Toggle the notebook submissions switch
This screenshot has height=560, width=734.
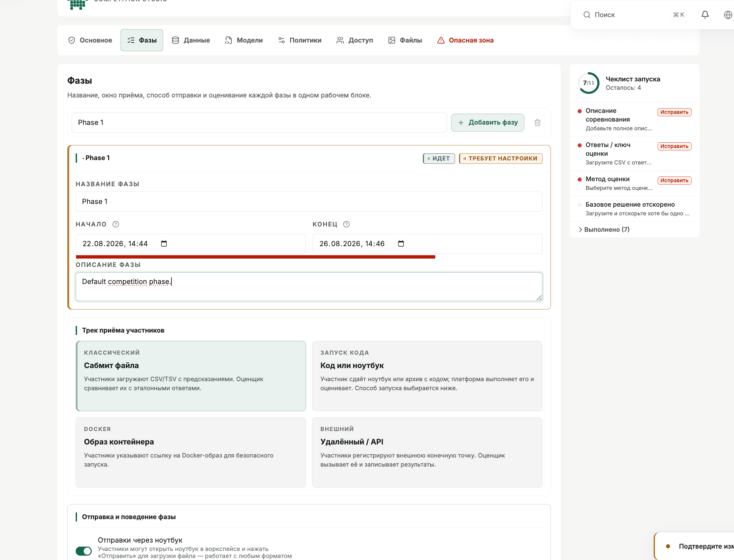[x=84, y=551]
